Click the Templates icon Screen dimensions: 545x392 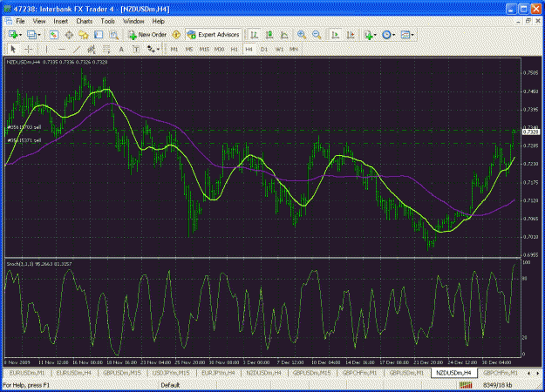coord(405,35)
